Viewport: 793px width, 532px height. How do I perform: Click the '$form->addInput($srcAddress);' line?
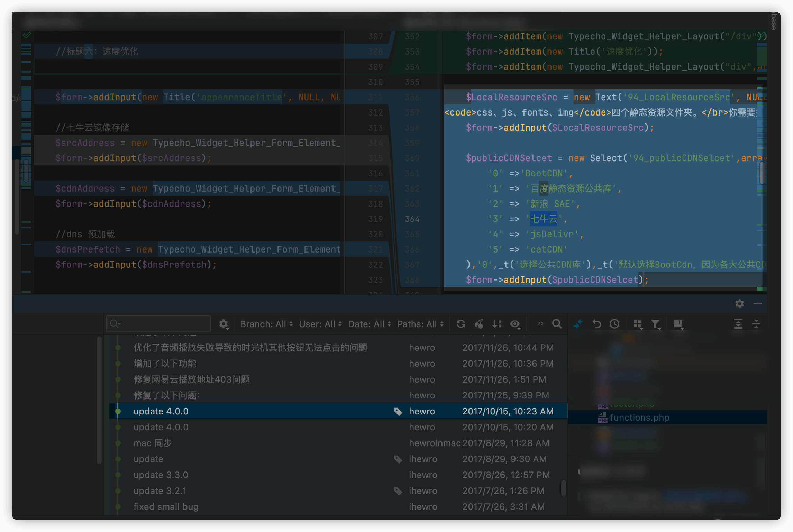[134, 158]
